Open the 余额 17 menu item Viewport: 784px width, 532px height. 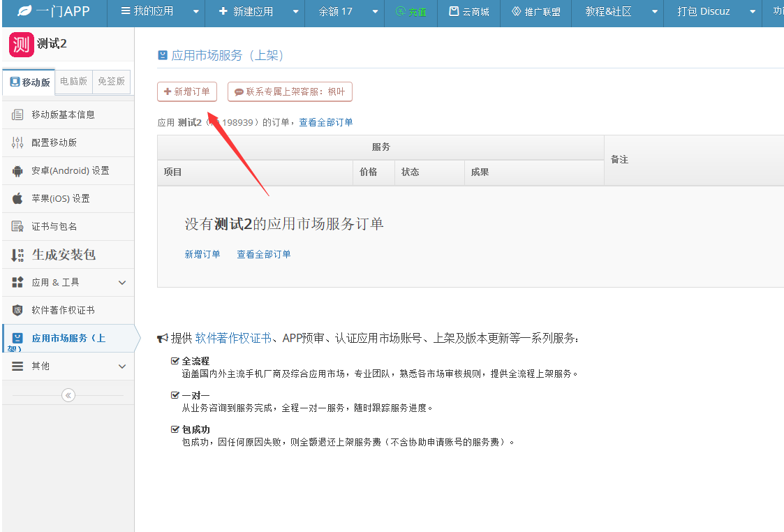(345, 11)
